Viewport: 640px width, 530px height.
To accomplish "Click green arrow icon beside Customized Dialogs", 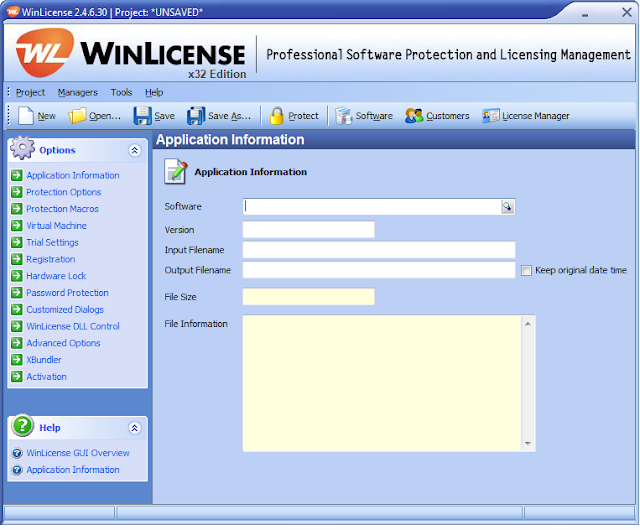I will [17, 309].
